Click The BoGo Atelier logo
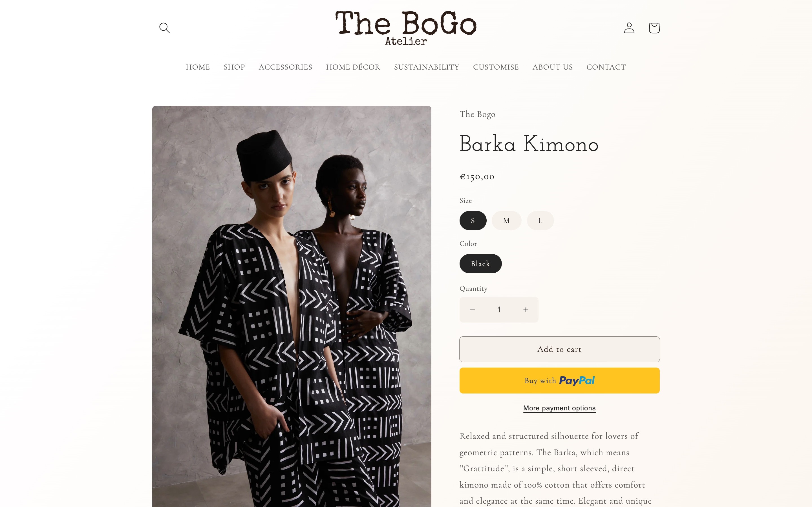This screenshot has height=507, width=812. (406, 28)
